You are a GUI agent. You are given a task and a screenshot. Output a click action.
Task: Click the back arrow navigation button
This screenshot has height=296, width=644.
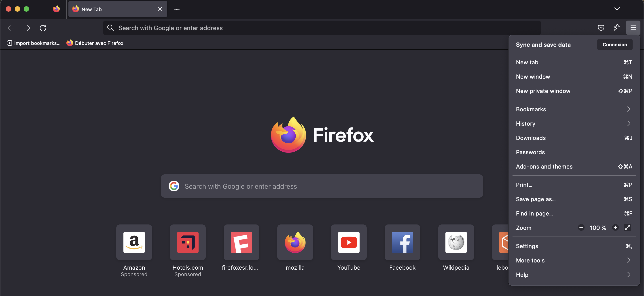[x=11, y=28]
